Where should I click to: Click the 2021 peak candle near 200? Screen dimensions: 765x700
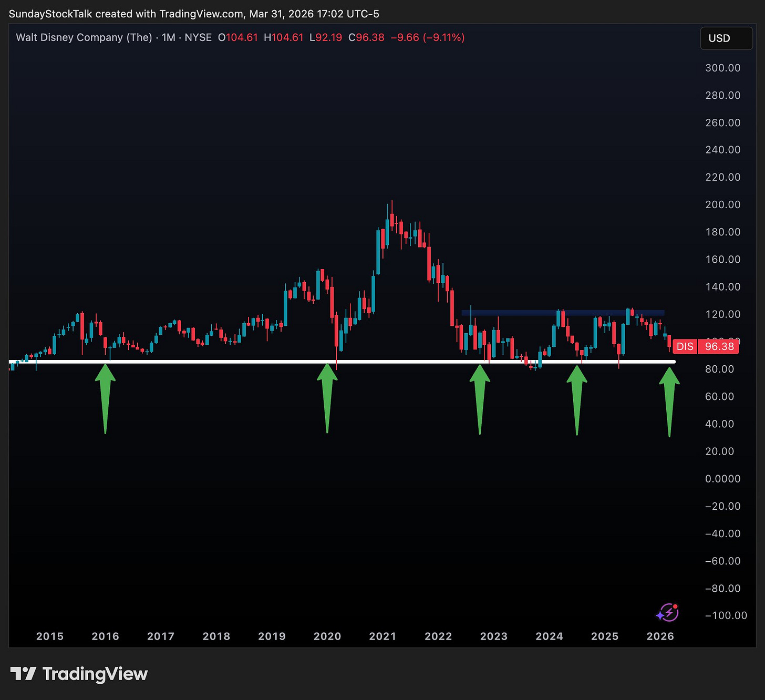click(x=391, y=220)
